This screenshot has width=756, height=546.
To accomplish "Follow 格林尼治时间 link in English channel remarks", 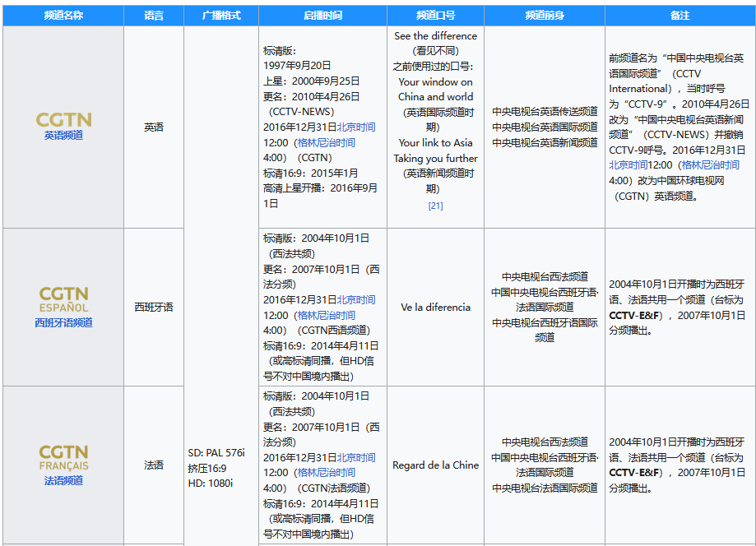I will click(710, 165).
